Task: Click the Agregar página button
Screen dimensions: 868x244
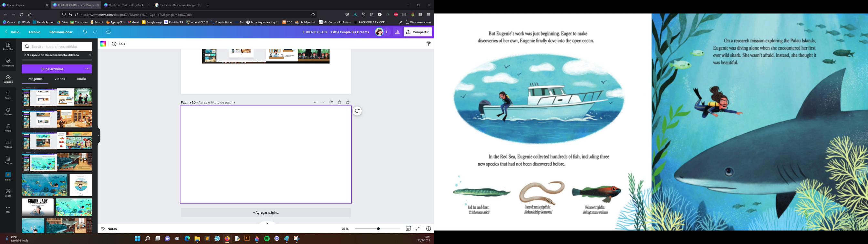Action: (x=266, y=213)
